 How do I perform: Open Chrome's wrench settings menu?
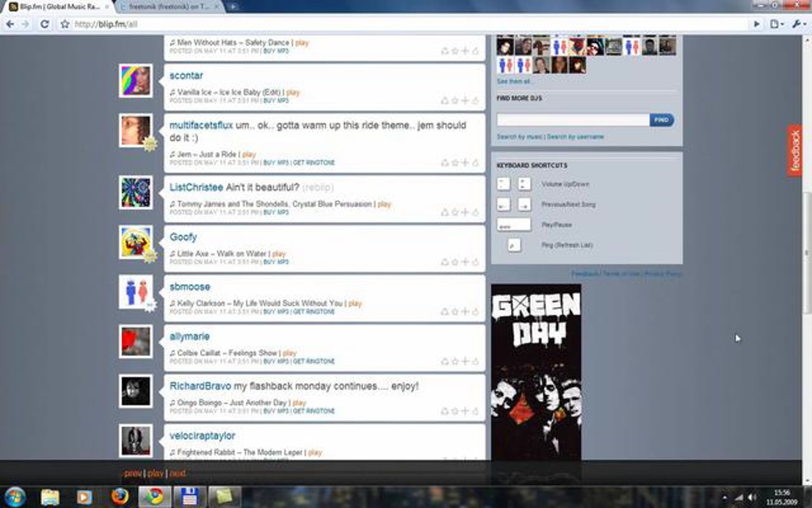(x=799, y=24)
